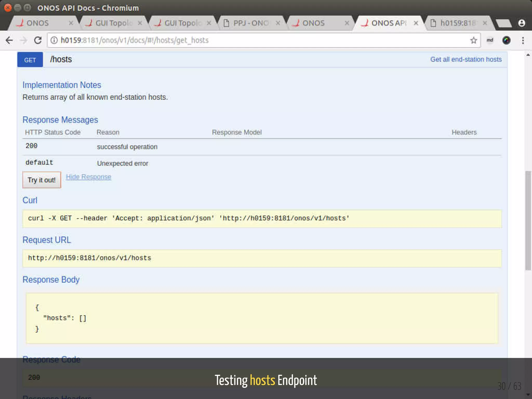
Task: Click the curl command box
Action: pos(262,218)
